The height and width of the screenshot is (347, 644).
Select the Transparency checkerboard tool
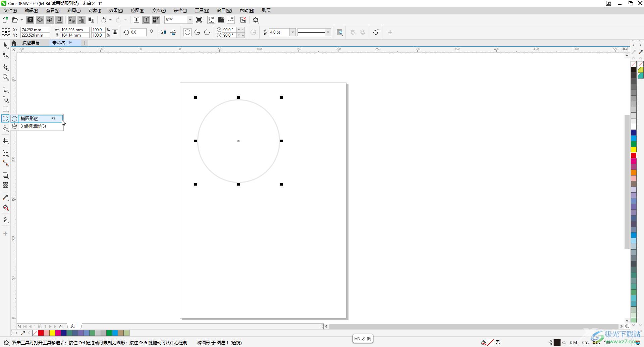[x=5, y=185]
